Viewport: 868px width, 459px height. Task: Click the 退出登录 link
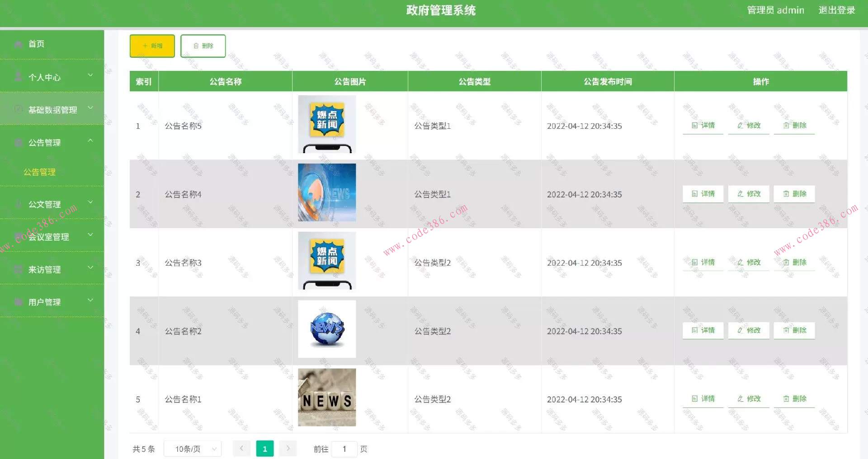(x=837, y=10)
